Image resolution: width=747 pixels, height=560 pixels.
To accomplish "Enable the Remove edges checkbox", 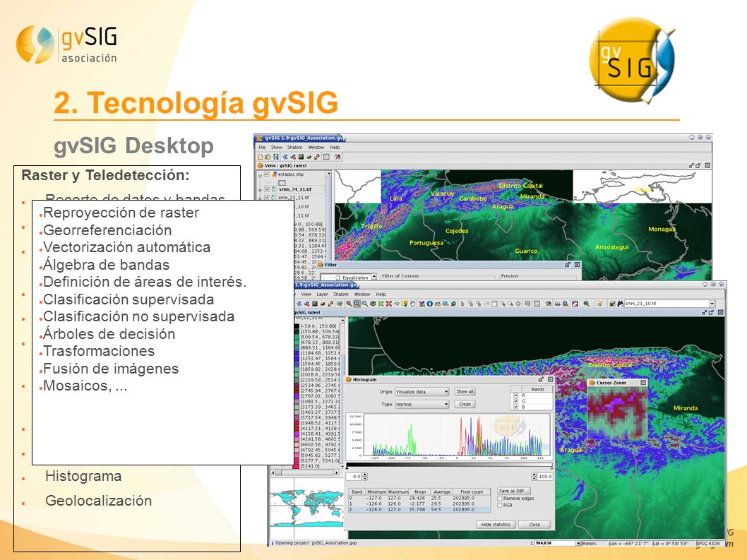I will click(x=500, y=498).
